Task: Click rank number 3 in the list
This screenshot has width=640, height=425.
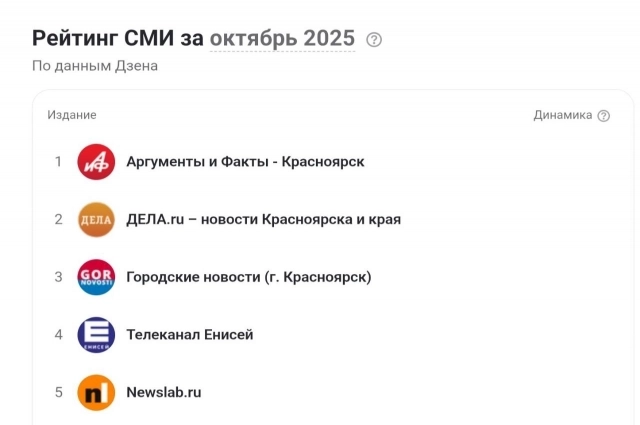Action: click(x=58, y=277)
